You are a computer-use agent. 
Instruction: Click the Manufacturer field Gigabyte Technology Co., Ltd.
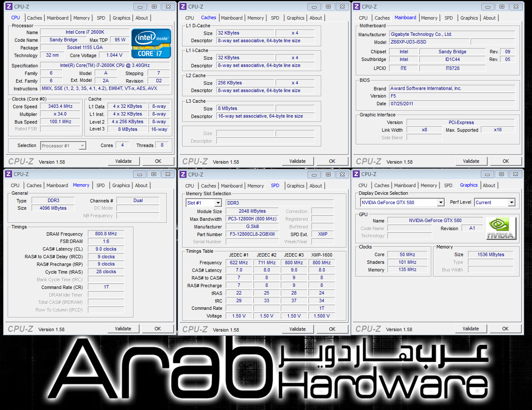(x=452, y=34)
